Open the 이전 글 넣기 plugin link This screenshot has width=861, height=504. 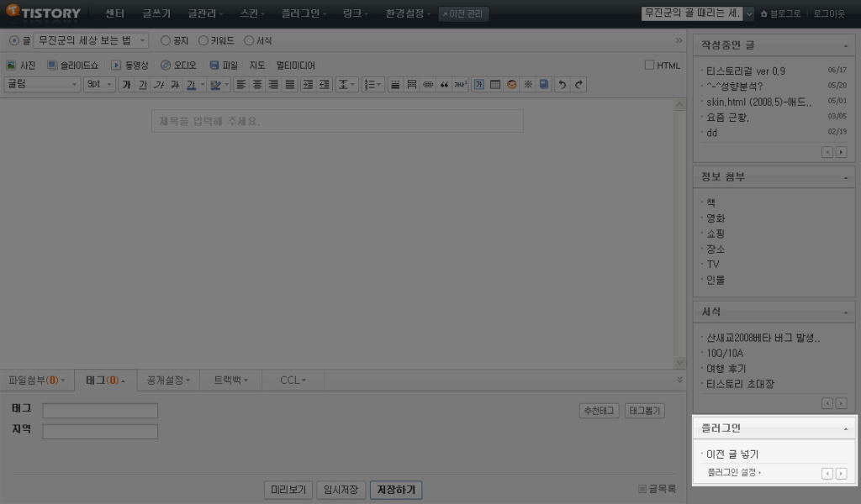[732, 454]
